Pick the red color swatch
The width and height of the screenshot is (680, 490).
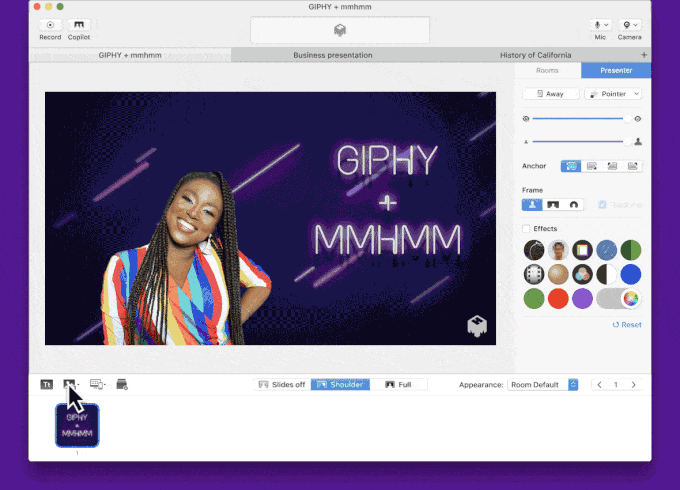coord(558,299)
